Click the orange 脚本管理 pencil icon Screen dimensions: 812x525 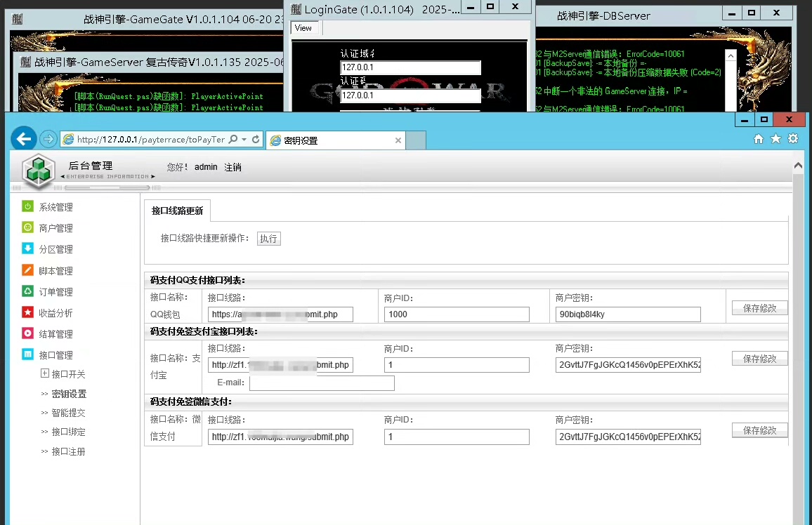pos(27,270)
